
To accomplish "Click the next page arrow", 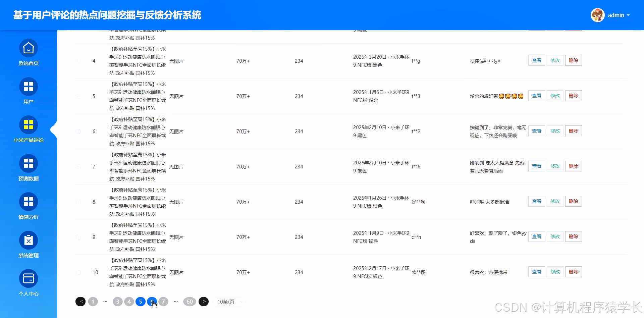I will tap(204, 302).
